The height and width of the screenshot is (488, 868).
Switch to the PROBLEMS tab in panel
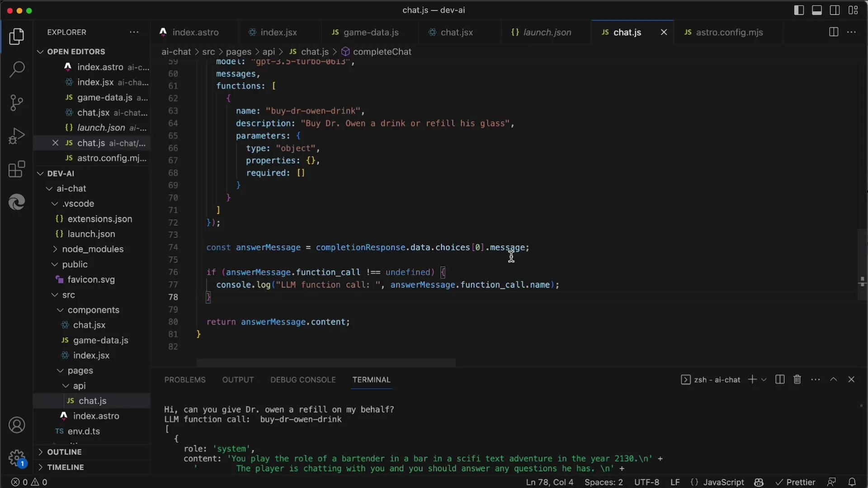pyautogui.click(x=185, y=379)
